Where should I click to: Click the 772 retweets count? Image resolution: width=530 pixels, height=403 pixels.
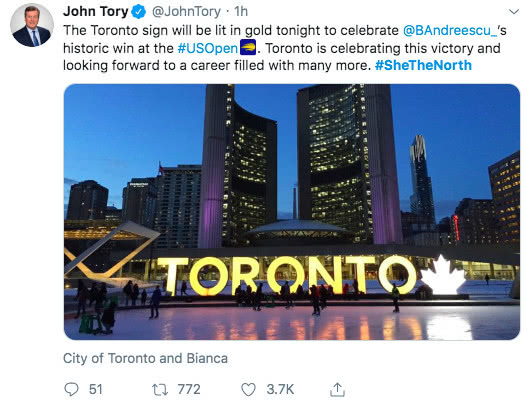pyautogui.click(x=189, y=389)
